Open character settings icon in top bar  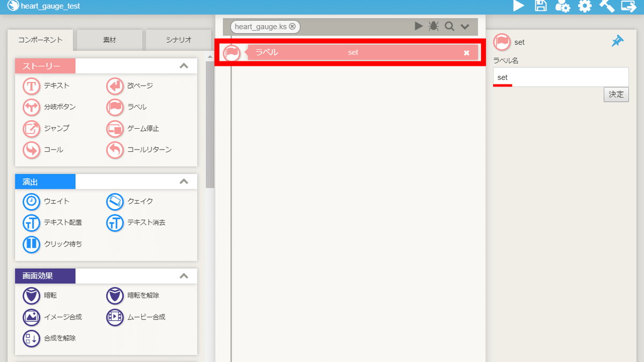562,6
